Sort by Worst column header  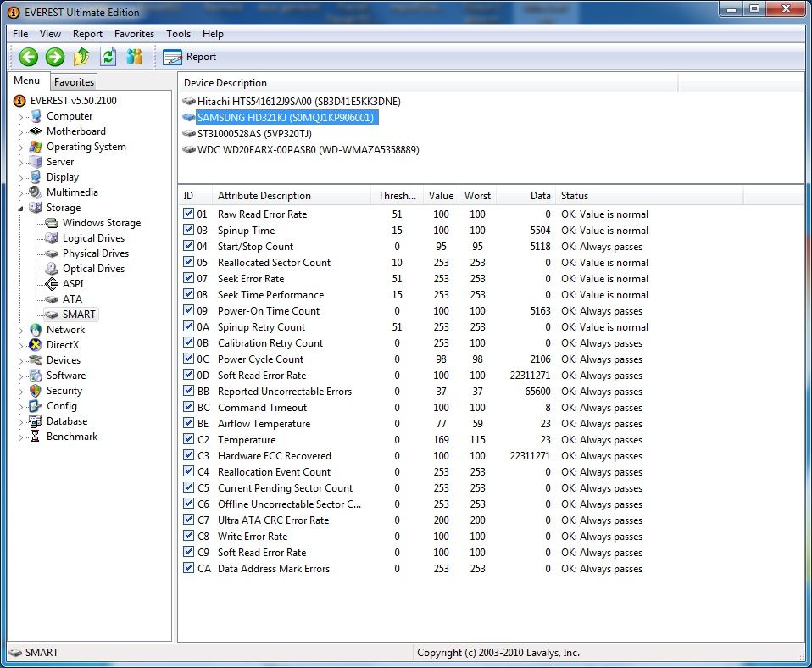click(477, 196)
